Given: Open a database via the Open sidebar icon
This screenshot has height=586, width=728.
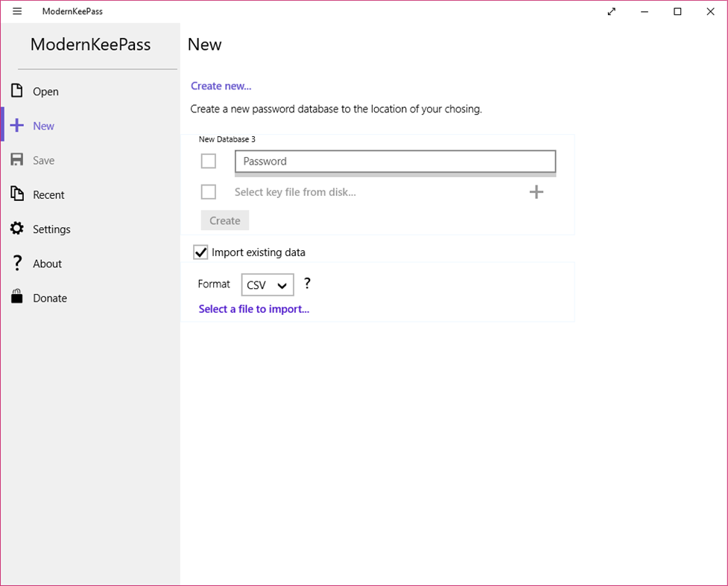Looking at the screenshot, I should coord(16,91).
